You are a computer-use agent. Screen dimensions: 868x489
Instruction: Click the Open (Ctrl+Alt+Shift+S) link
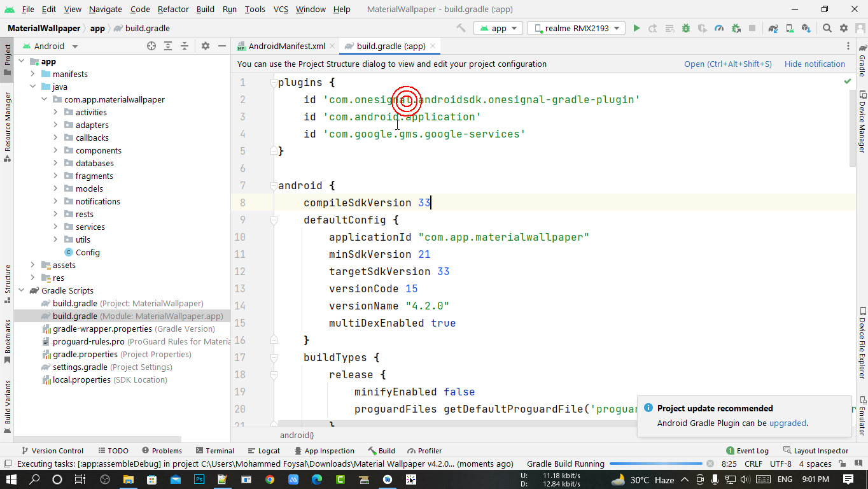[x=727, y=64]
